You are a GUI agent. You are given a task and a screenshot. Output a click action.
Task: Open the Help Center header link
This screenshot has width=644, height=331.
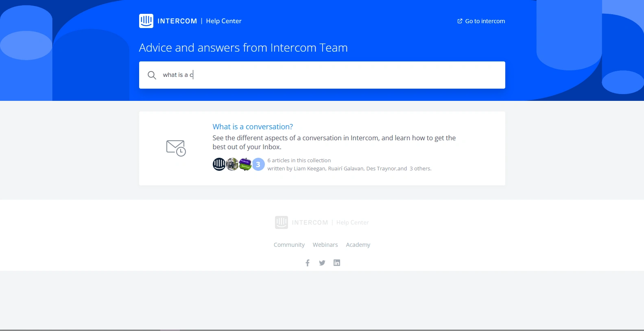224,21
